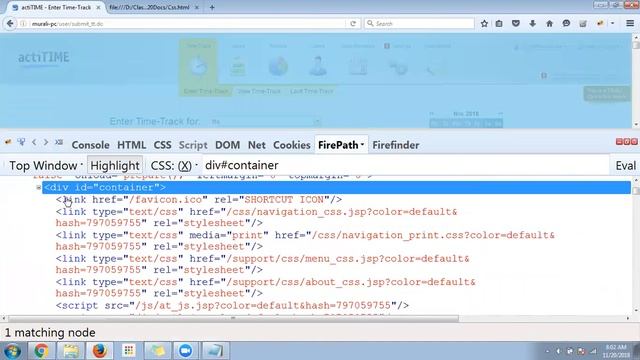The image size is (640, 360).
Task: Open the Firebug command line icon
Action: pos(59,142)
